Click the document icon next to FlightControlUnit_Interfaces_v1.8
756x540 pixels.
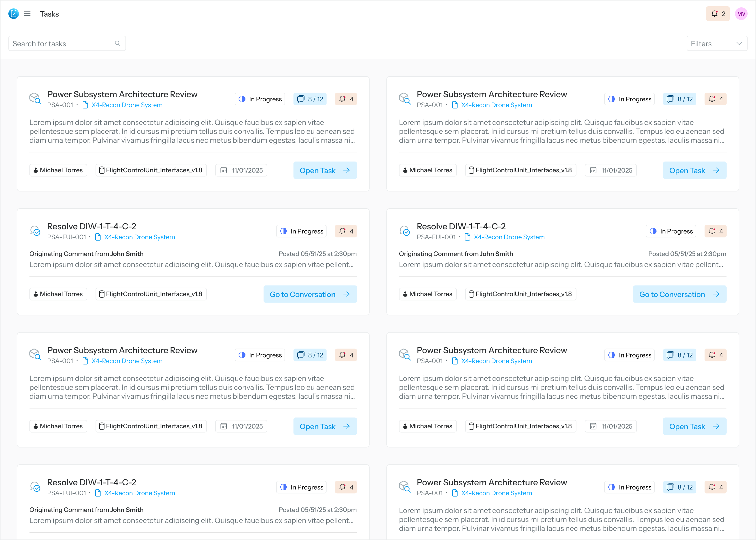click(x=102, y=170)
